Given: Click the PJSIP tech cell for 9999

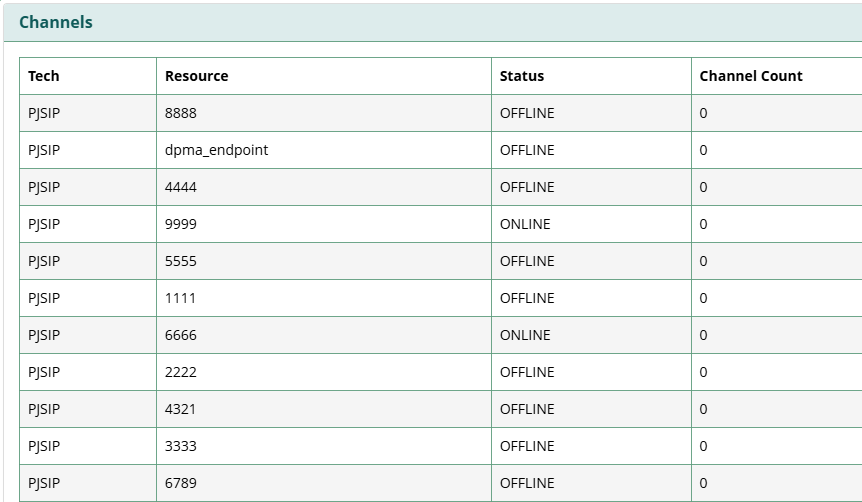Looking at the screenshot, I should pyautogui.click(x=44, y=224).
